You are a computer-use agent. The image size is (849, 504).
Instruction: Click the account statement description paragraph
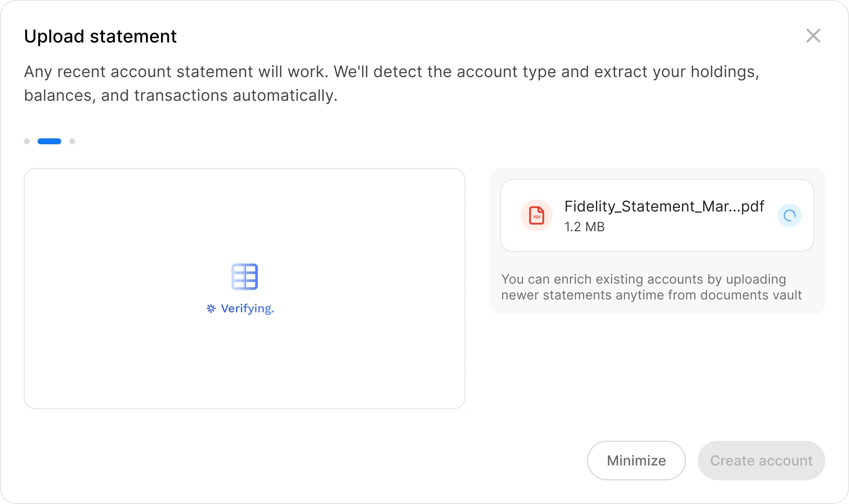pyautogui.click(x=392, y=84)
